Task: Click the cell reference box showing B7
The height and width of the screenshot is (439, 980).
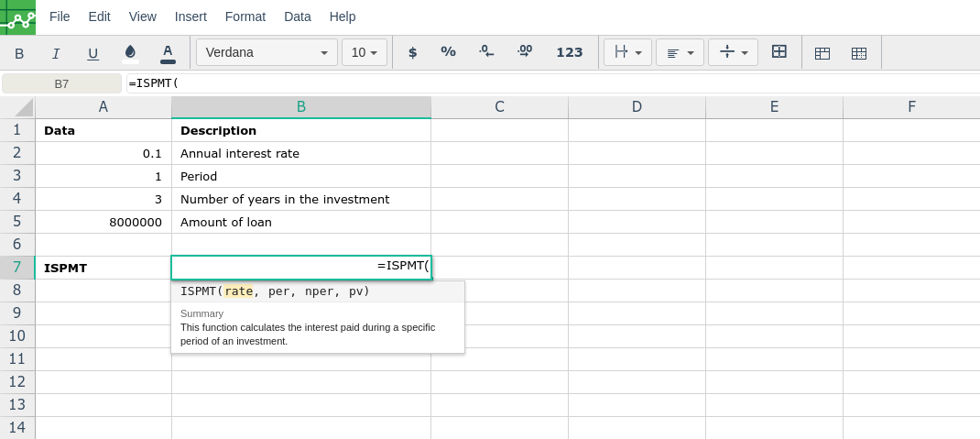Action: pyautogui.click(x=61, y=83)
